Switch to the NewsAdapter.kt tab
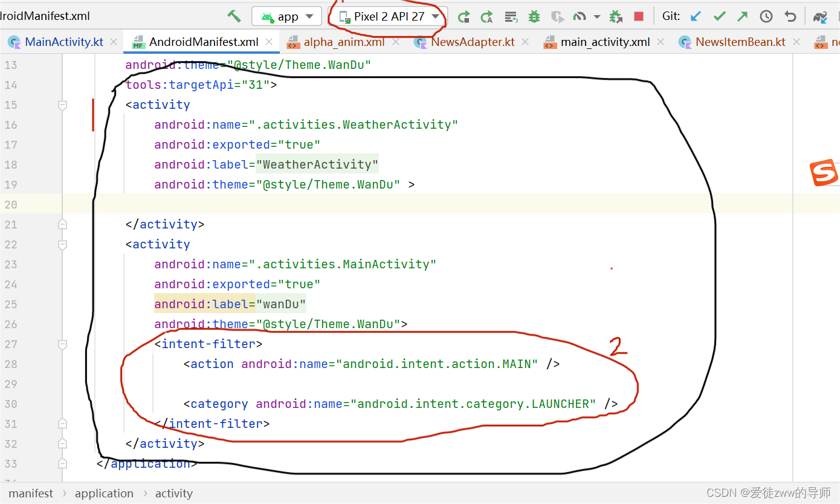Viewport: 840px width, 504px height. click(473, 42)
